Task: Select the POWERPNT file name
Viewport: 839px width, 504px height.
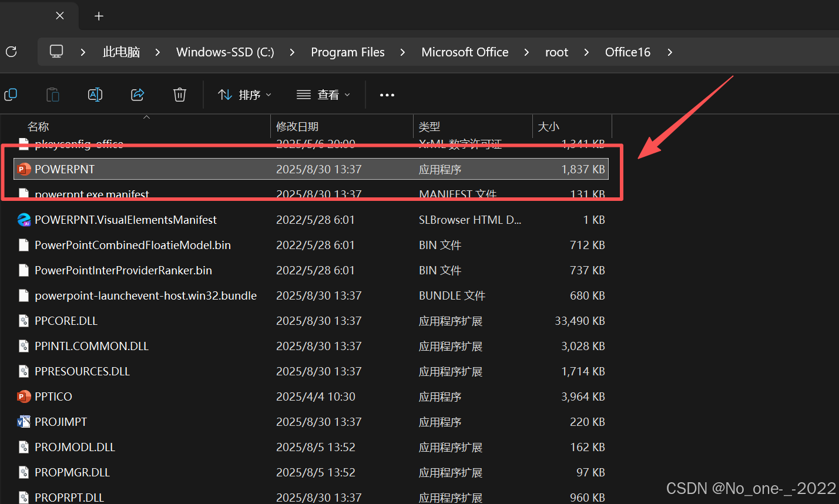Action: click(x=65, y=169)
